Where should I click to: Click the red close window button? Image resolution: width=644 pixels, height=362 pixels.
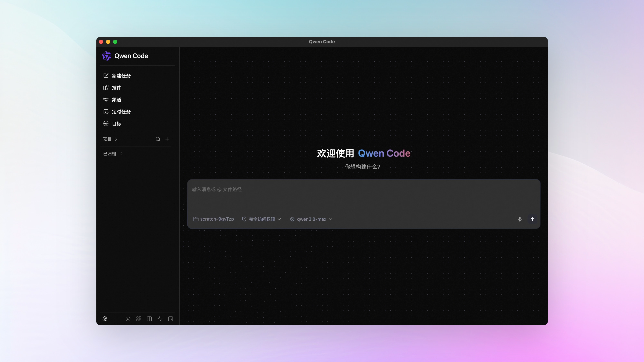click(101, 42)
